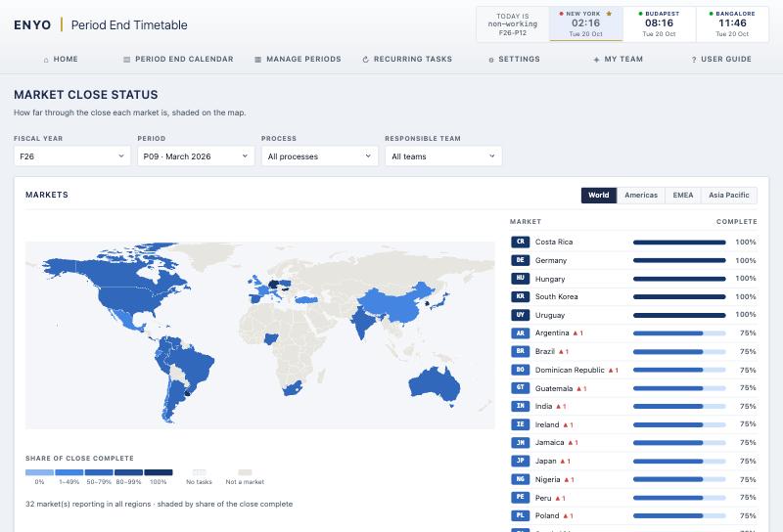This screenshot has height=532, width=783.
Task: Click the JM country badge for Jamaica
Action: [x=521, y=443]
